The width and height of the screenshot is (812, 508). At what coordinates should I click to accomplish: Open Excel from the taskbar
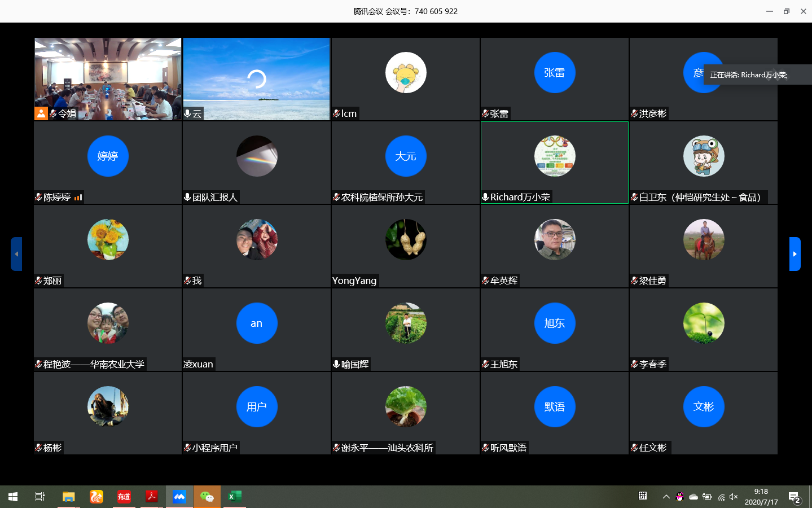[234, 497]
